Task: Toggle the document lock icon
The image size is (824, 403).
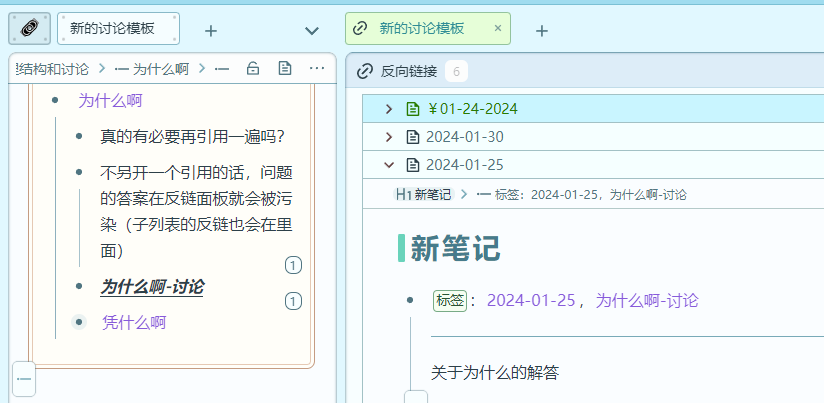Action: [x=253, y=69]
